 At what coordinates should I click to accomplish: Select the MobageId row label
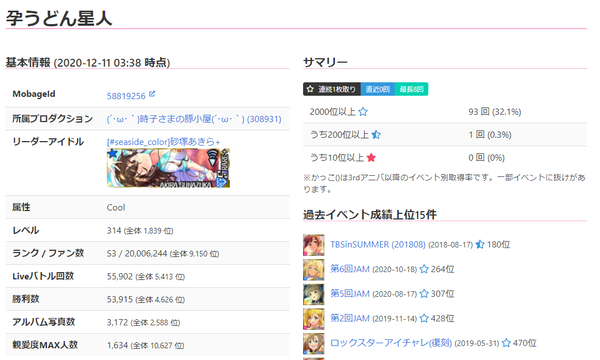[34, 94]
